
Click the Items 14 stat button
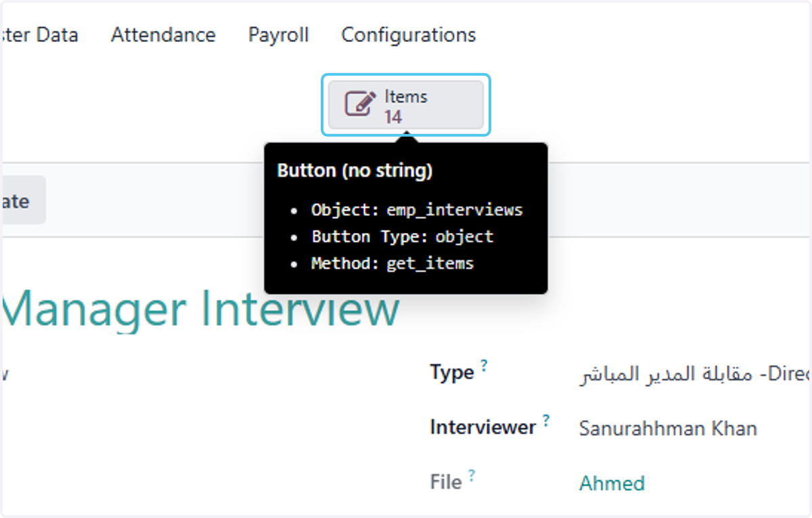pos(406,105)
